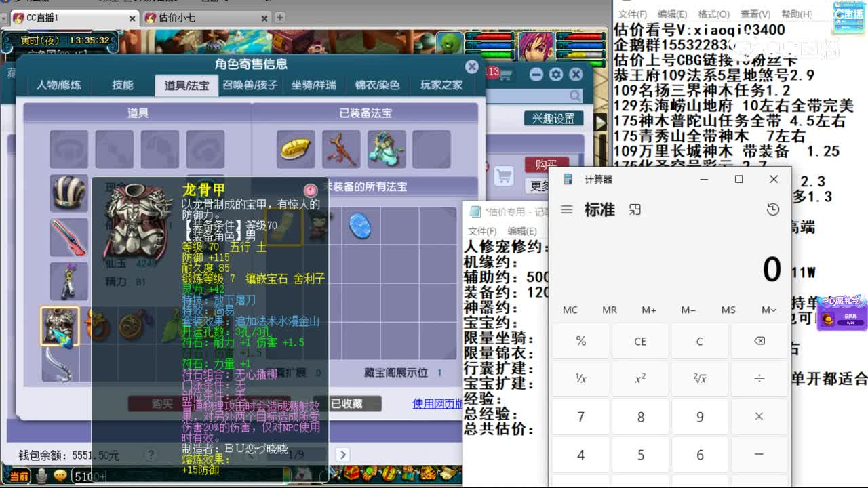Open the 玩家之家 tab
This screenshot has width=868, height=488.
[x=441, y=85]
